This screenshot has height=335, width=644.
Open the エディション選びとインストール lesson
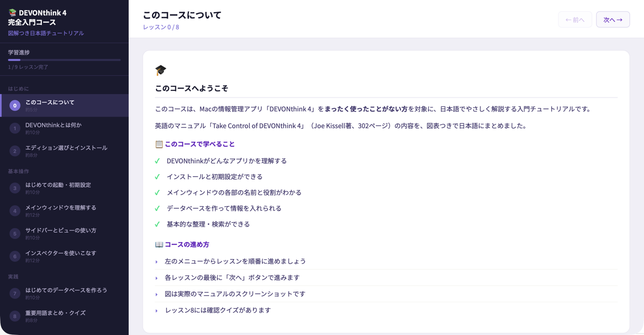(66, 148)
